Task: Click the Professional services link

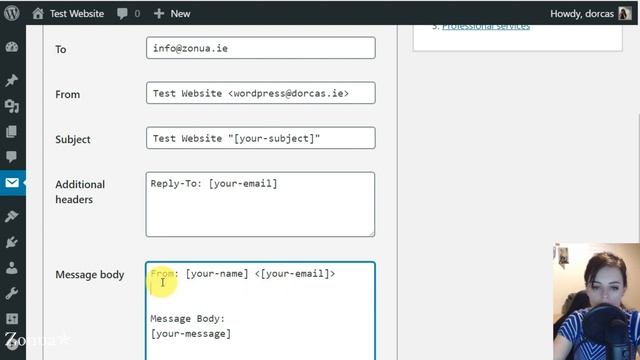Action: click(x=486, y=27)
